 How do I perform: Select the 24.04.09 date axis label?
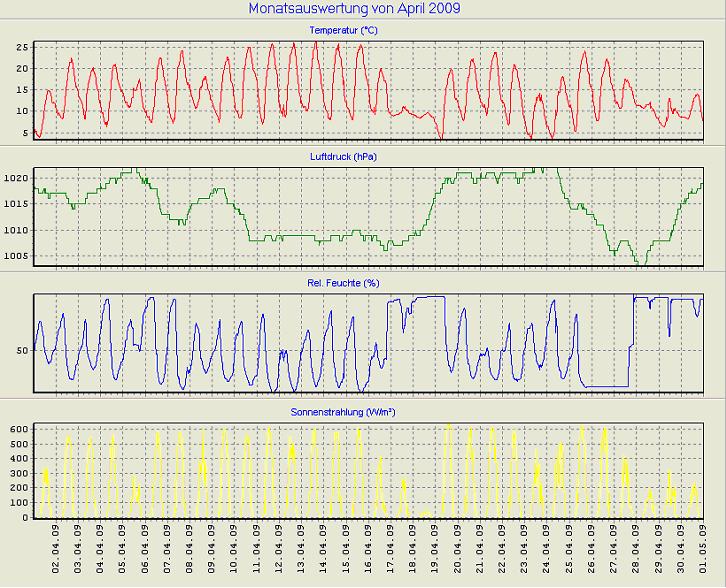click(547, 552)
